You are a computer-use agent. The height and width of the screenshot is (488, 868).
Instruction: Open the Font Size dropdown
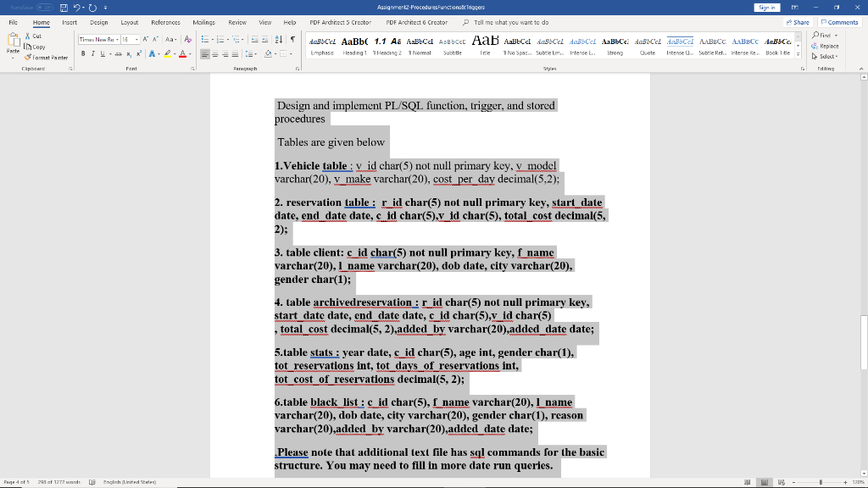[x=137, y=38]
